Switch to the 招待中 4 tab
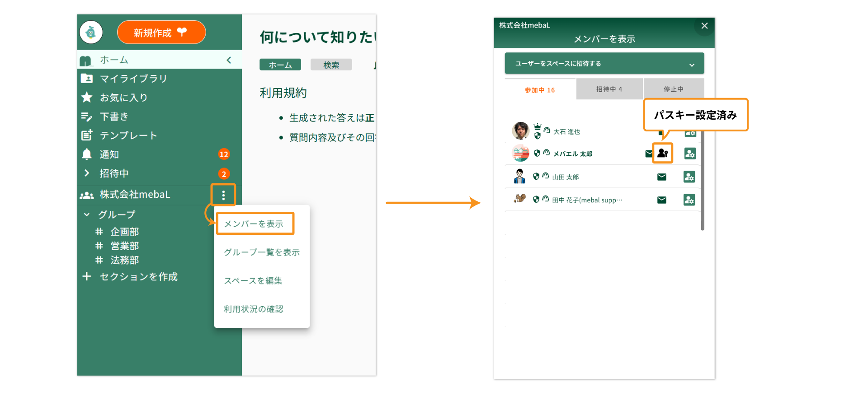 pyautogui.click(x=609, y=89)
